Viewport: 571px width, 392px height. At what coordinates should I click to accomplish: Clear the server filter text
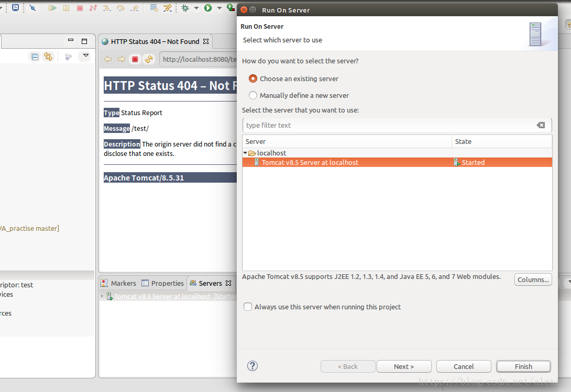pos(541,125)
